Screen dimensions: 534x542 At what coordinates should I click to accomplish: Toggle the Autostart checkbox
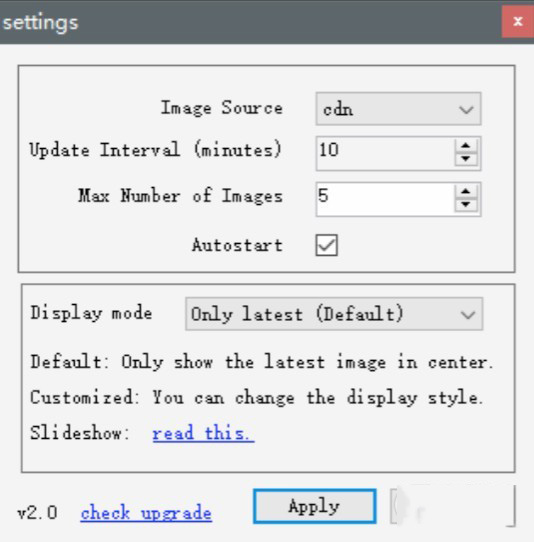tap(327, 245)
